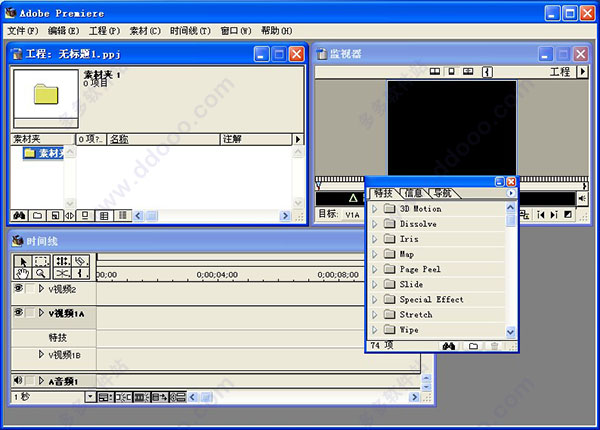Open the 1秒 time zoom dropdown
The image size is (600, 430).
[x=90, y=397]
